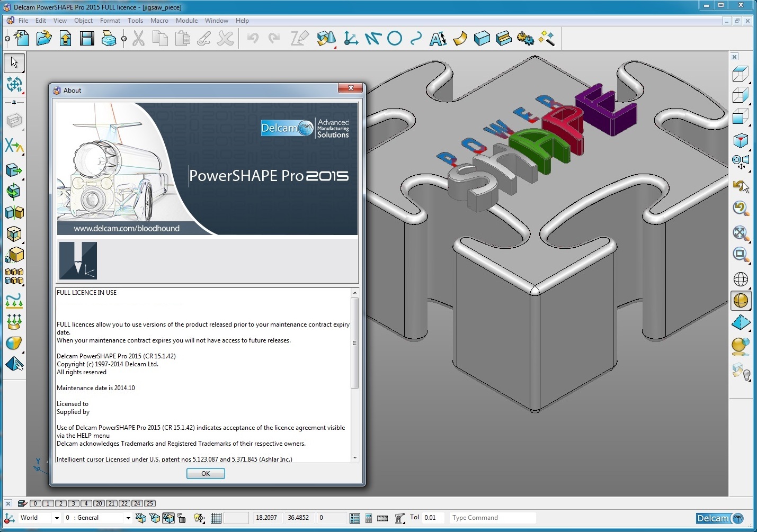
Task: Click the view from top cube icon
Action: 741,74
